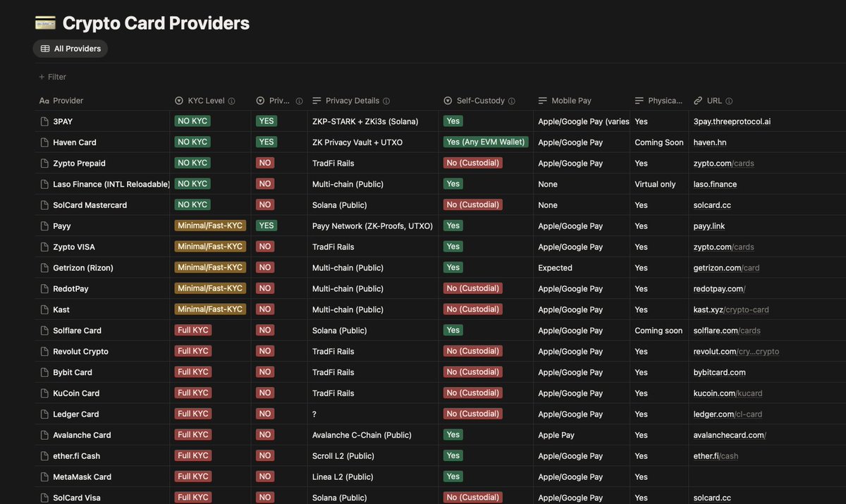Click the info icon next to KYC Level

(232, 101)
